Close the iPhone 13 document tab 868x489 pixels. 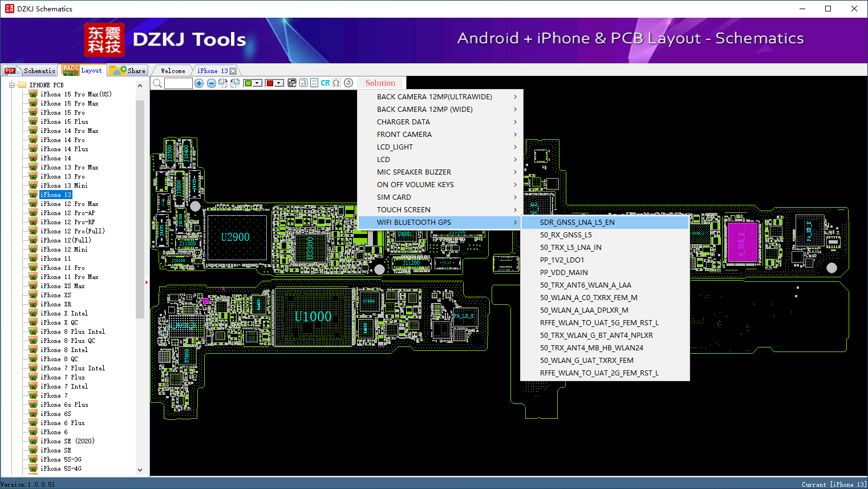click(x=233, y=71)
